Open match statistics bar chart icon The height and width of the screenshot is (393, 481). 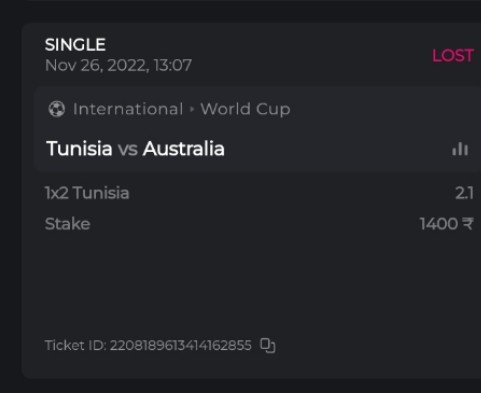(460, 149)
